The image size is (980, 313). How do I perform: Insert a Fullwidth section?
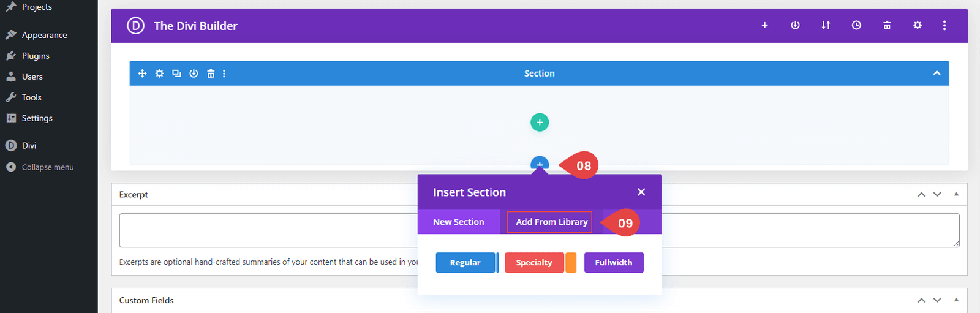(614, 262)
